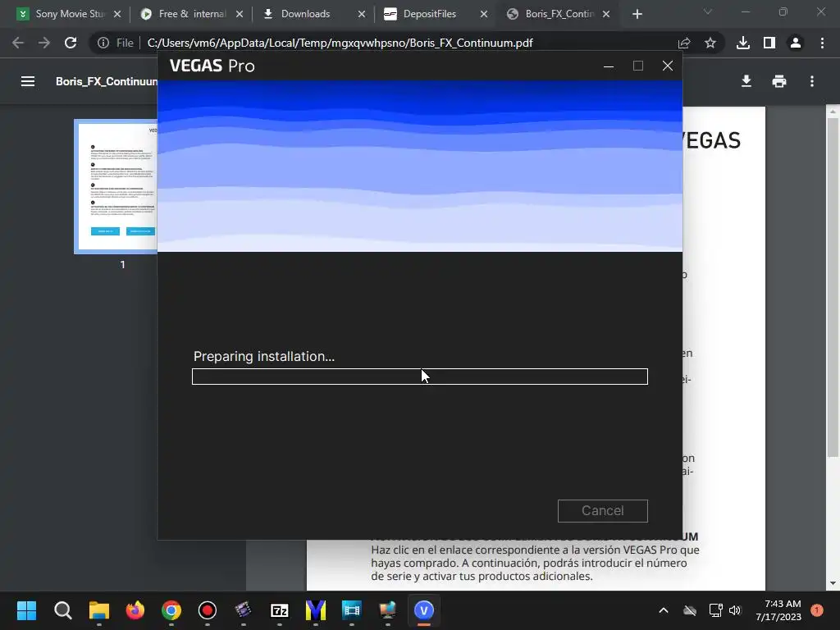The height and width of the screenshot is (630, 840).
Task: Print the PDF document
Action: [779, 81]
